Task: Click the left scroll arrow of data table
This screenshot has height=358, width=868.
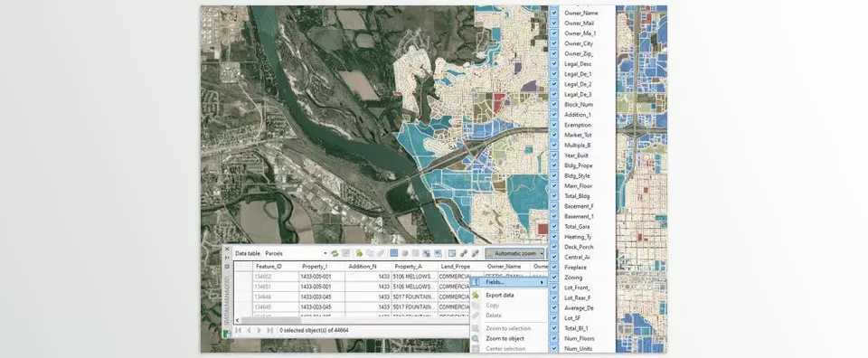Action: pyautogui.click(x=238, y=320)
